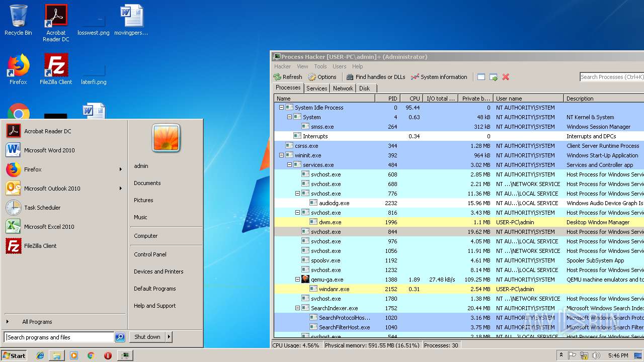Click Windows Media Player taskbar icon
Image resolution: width=644 pixels, height=362 pixels.
coord(74,355)
